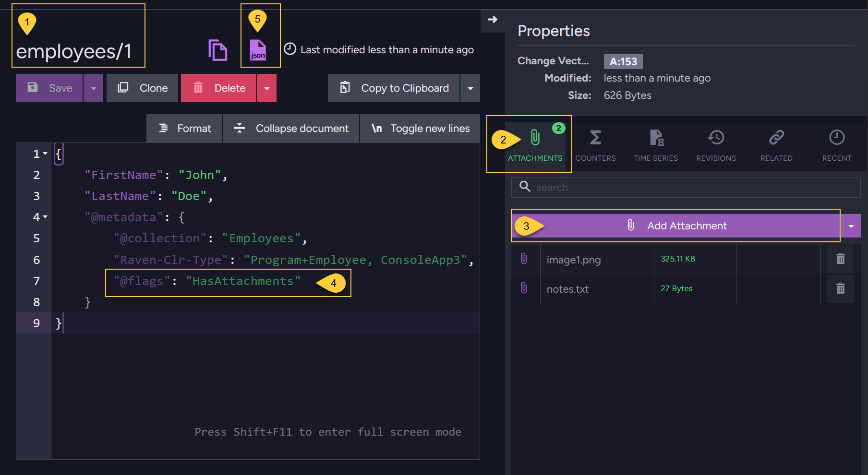This screenshot has width=868, height=475.
Task: Collapse the Properties panel with the arrow
Action: (x=493, y=20)
